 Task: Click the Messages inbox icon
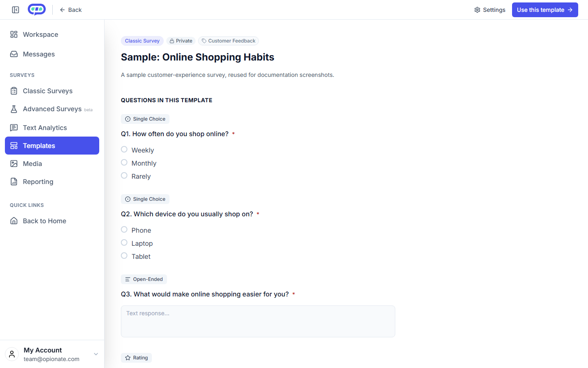pyautogui.click(x=14, y=54)
